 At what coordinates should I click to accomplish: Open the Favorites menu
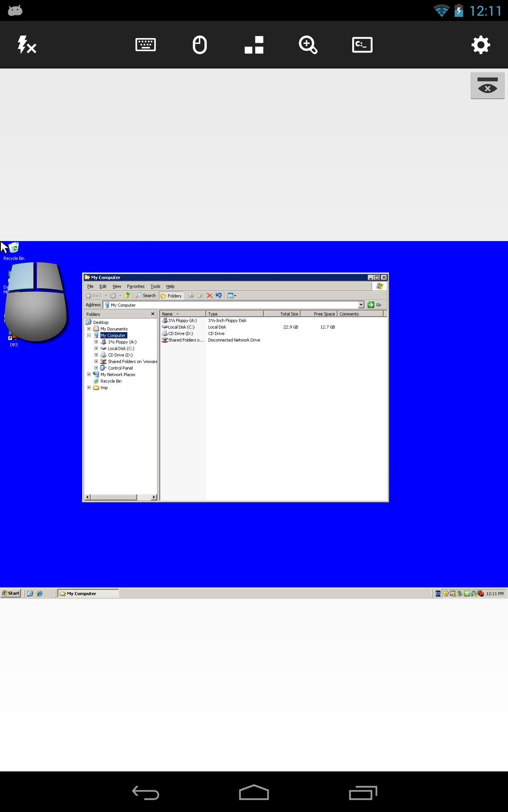tap(135, 286)
